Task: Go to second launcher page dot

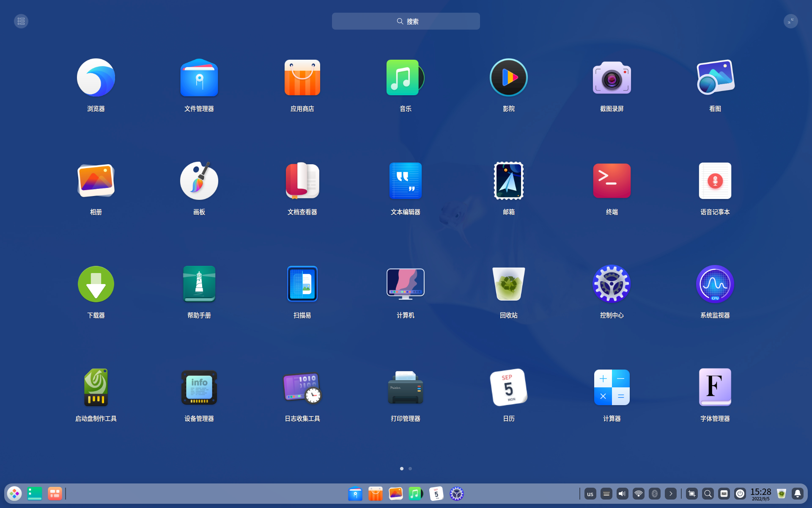Action: click(410, 469)
